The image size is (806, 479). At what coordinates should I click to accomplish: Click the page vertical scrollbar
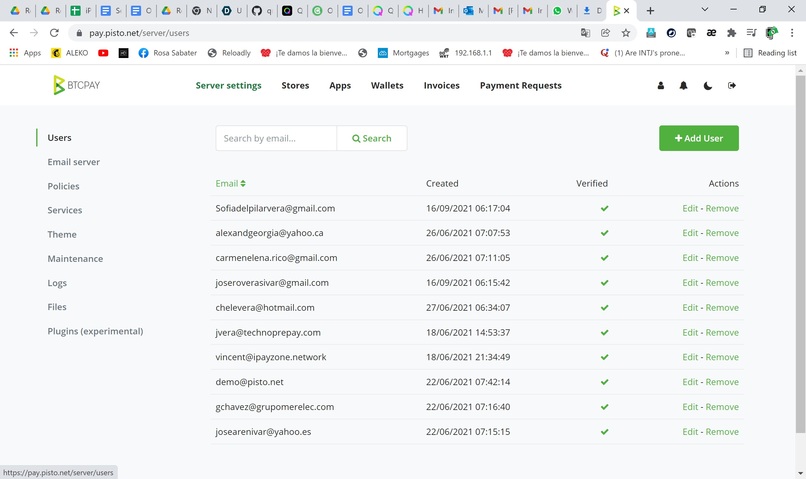pos(800,253)
